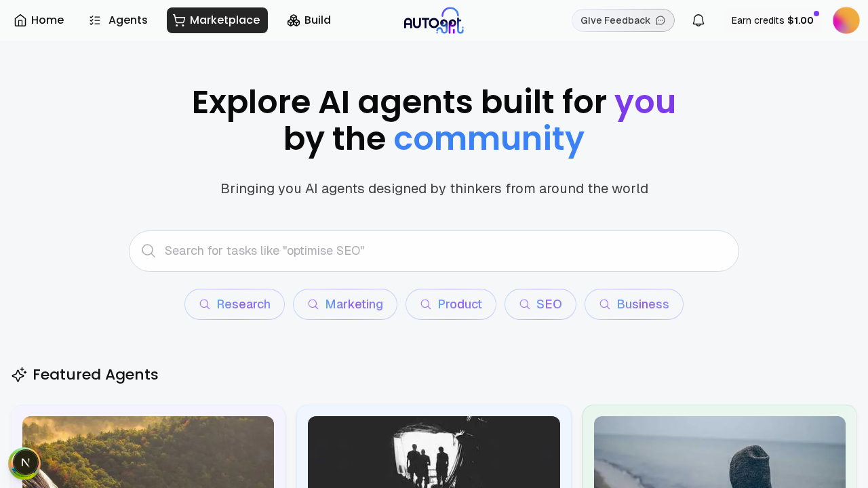Click the house icon beside Home

tap(20, 20)
